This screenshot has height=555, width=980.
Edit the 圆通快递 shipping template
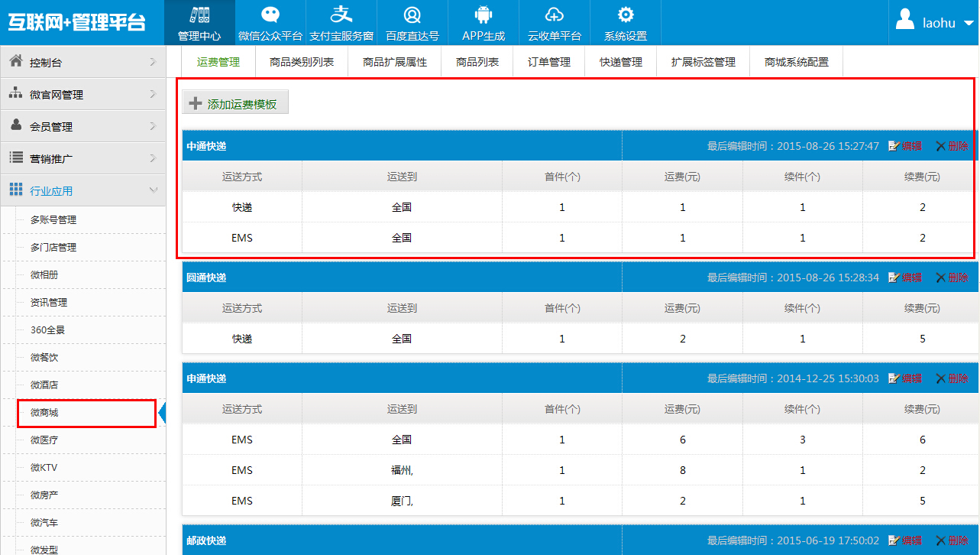click(x=905, y=277)
